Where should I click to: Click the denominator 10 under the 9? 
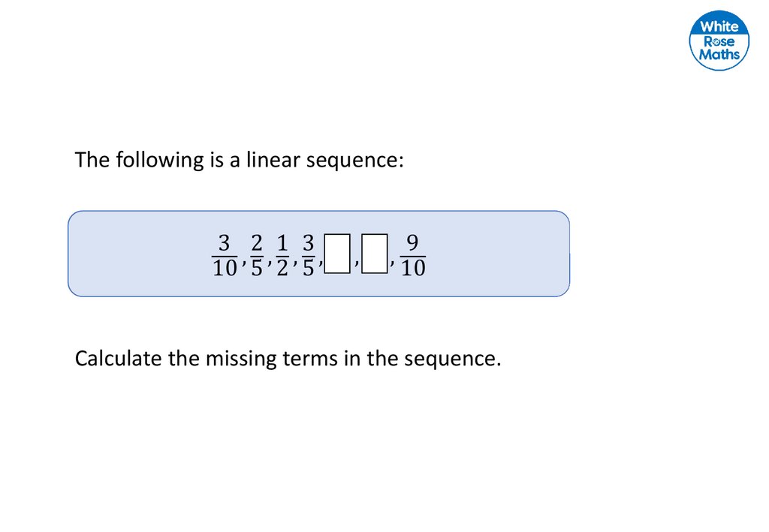(412, 267)
